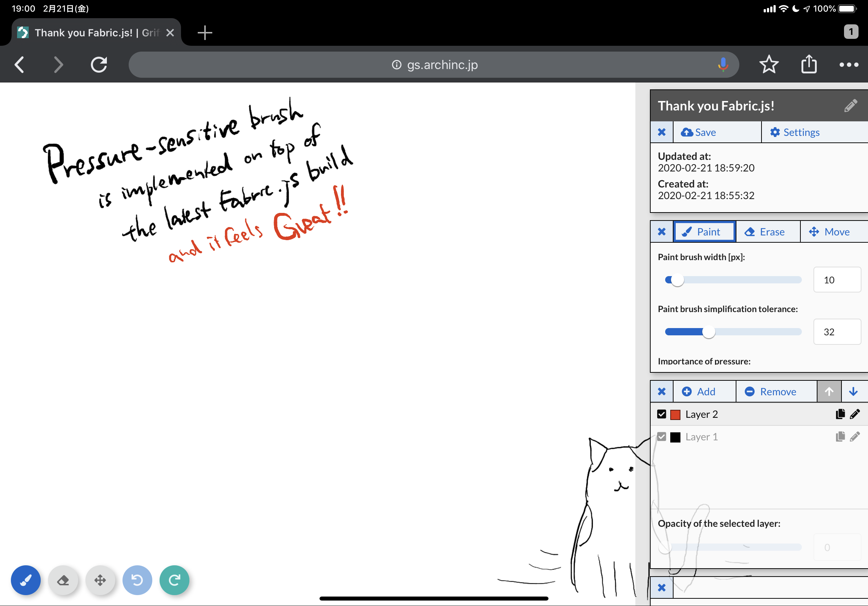The height and width of the screenshot is (606, 868).
Task: Edit the layer opacity value field
Action: [x=837, y=547]
